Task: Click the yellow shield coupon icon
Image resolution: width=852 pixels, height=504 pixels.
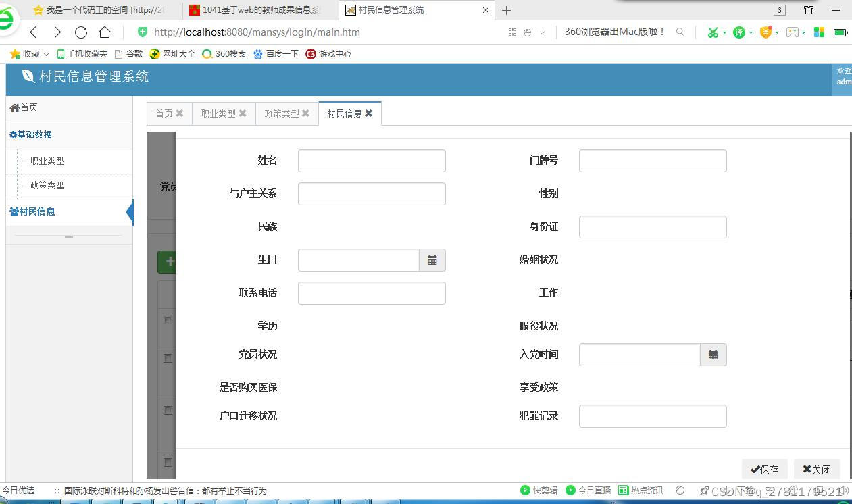Action: (766, 32)
